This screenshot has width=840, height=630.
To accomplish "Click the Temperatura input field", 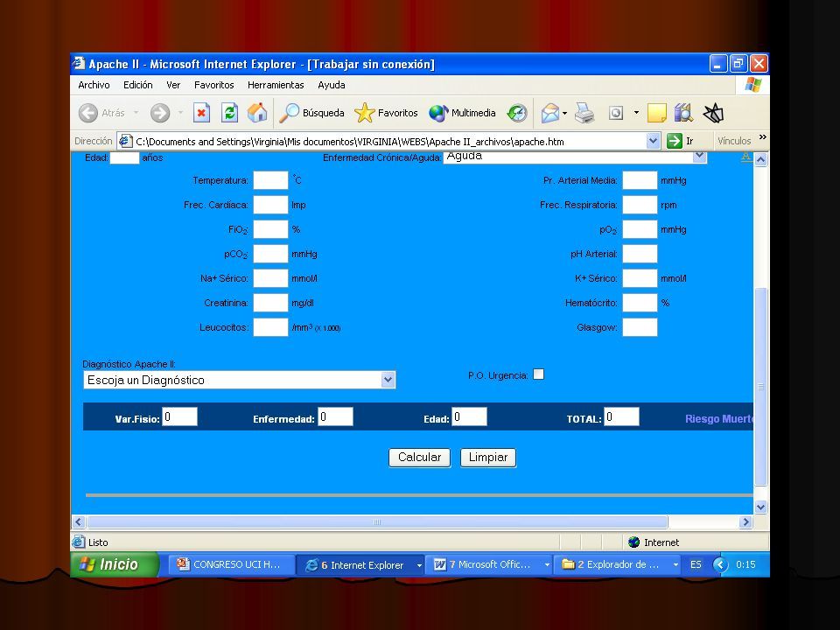I will click(270, 180).
